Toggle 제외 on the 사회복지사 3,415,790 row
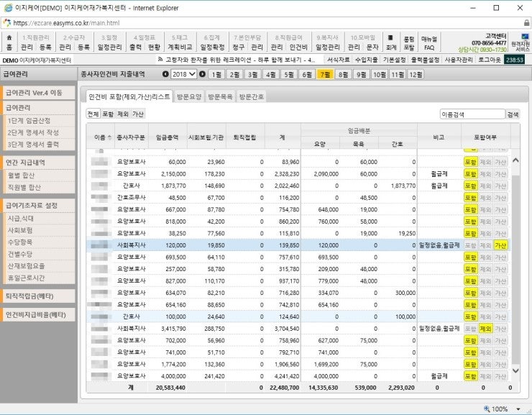The width and height of the screenshot is (532, 415). [485, 329]
